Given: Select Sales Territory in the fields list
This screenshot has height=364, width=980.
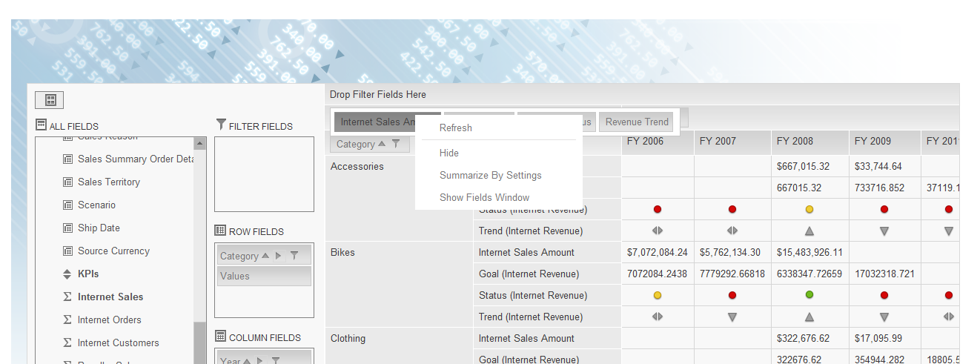Looking at the screenshot, I should tap(109, 182).
